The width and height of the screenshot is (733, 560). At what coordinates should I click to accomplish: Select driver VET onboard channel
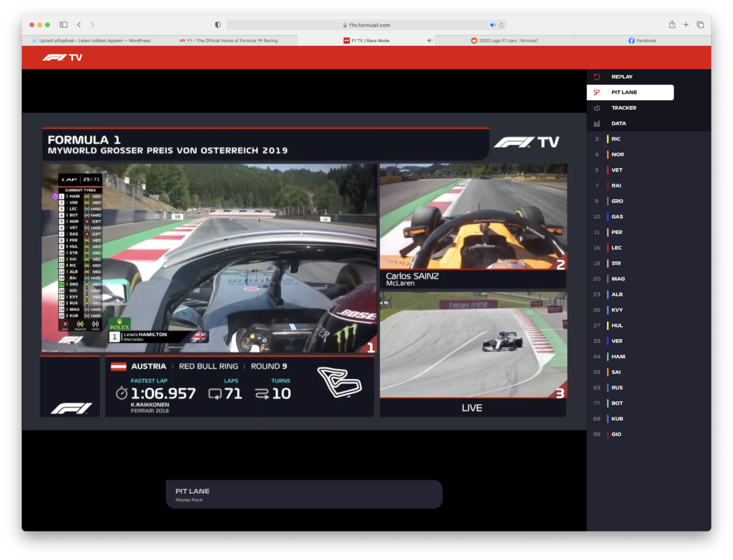coord(630,170)
